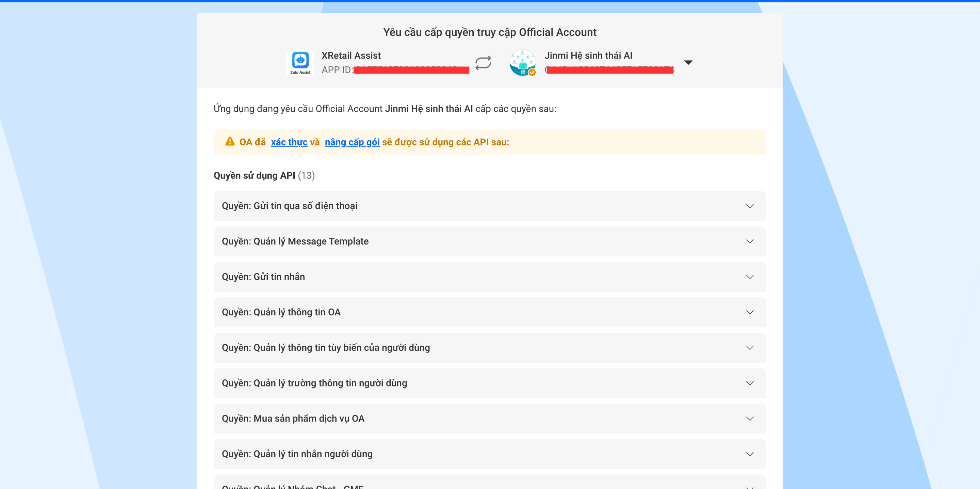This screenshot has width=980, height=489.
Task: Click the yellow warning triangle icon
Action: click(230, 142)
